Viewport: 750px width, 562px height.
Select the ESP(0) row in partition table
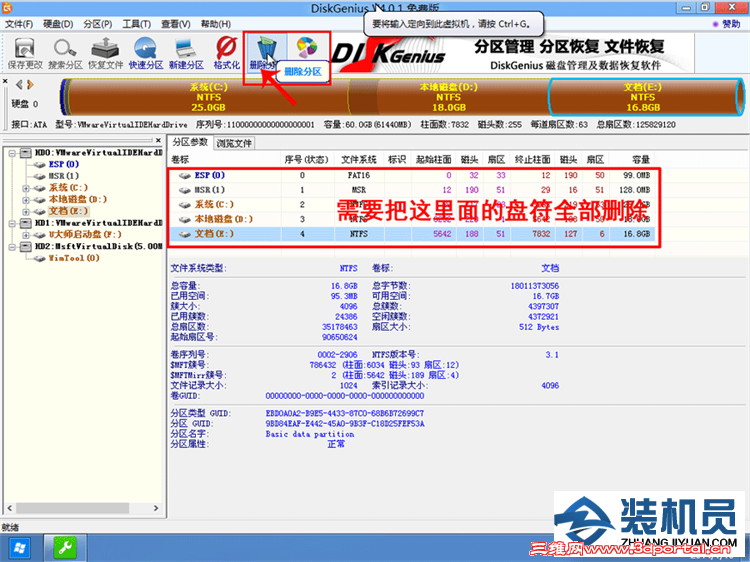point(413,176)
